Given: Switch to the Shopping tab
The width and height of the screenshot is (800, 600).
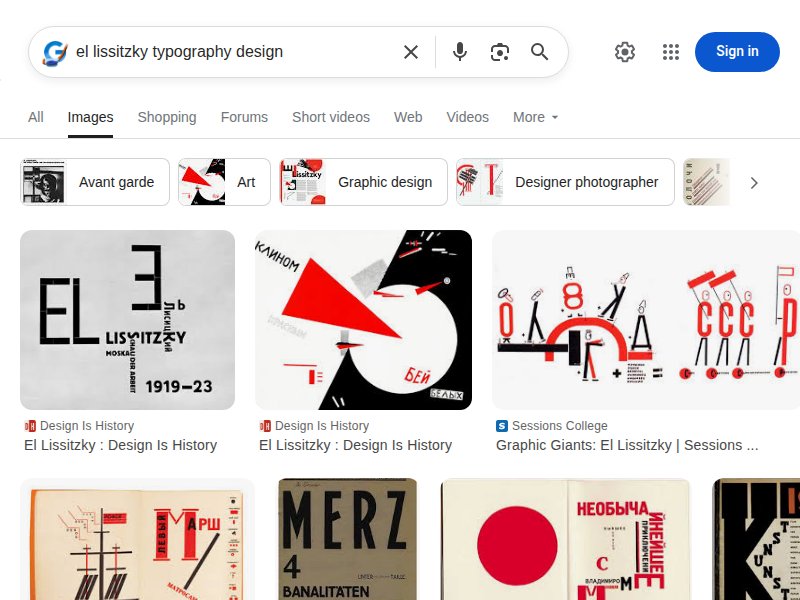Looking at the screenshot, I should [166, 117].
